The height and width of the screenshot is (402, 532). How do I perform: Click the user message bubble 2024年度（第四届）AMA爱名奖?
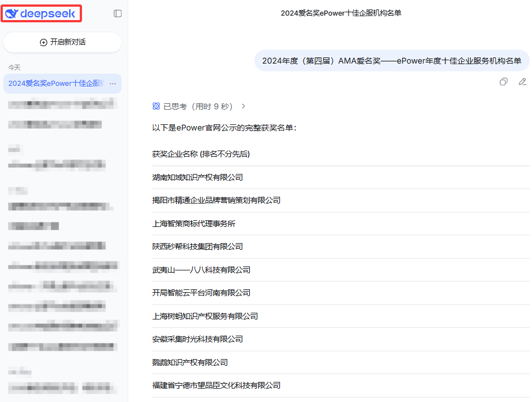[391, 61]
